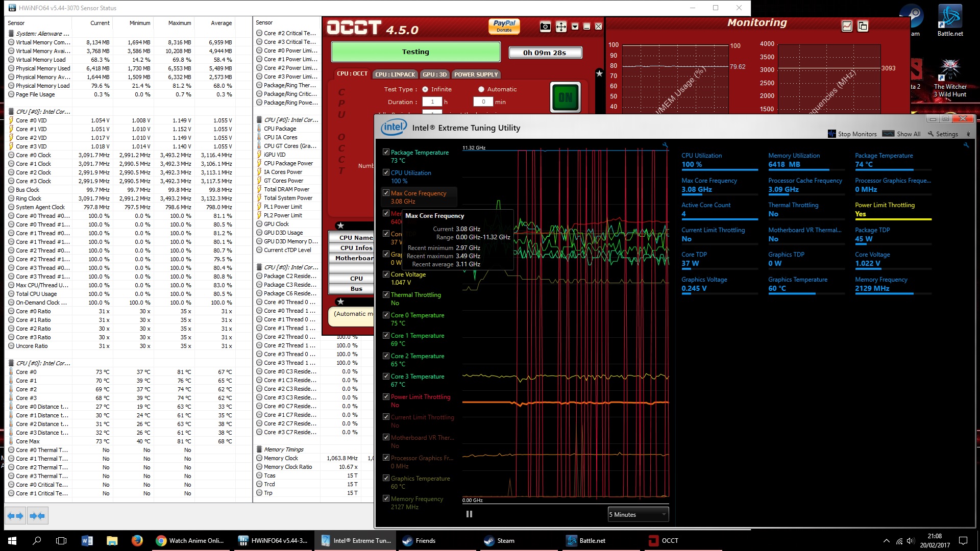980x551 pixels.
Task: Toggle the Memory Frequency checkbox
Action: 386,498
